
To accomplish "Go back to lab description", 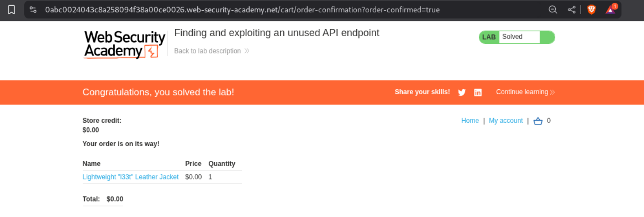I will coord(207,51).
